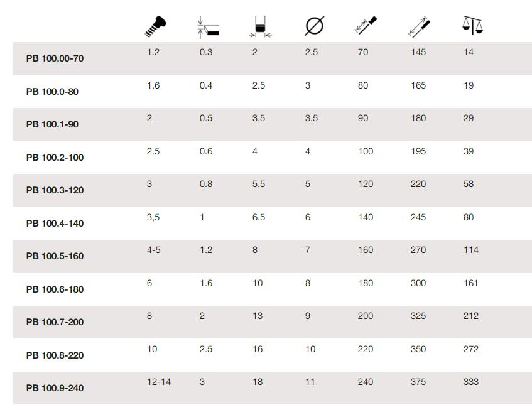
Task: Click the overall length screwdriver icon
Action: 419,27
